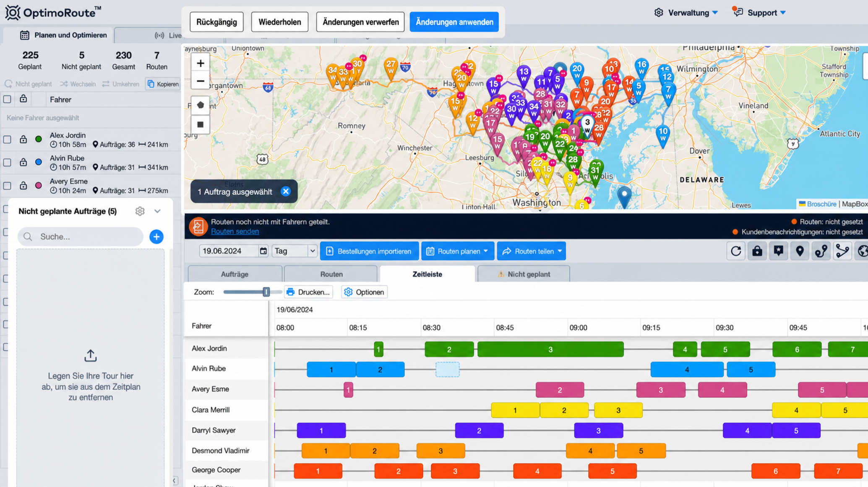868x487 pixels.
Task: Click the Nicht geplant unschedule action
Action: point(28,84)
